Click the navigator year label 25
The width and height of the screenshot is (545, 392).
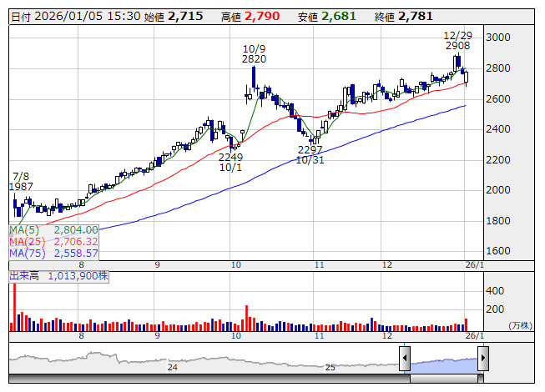click(x=330, y=367)
